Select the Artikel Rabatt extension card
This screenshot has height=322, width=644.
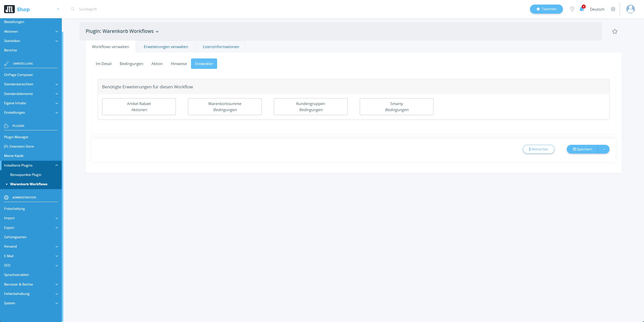(x=139, y=107)
